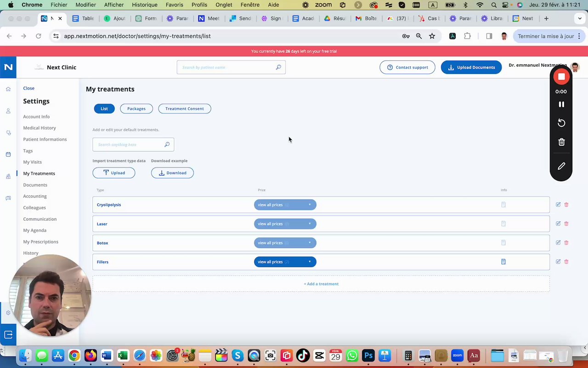
Task: Click Terminer la mise à jour button
Action: pyautogui.click(x=549, y=36)
